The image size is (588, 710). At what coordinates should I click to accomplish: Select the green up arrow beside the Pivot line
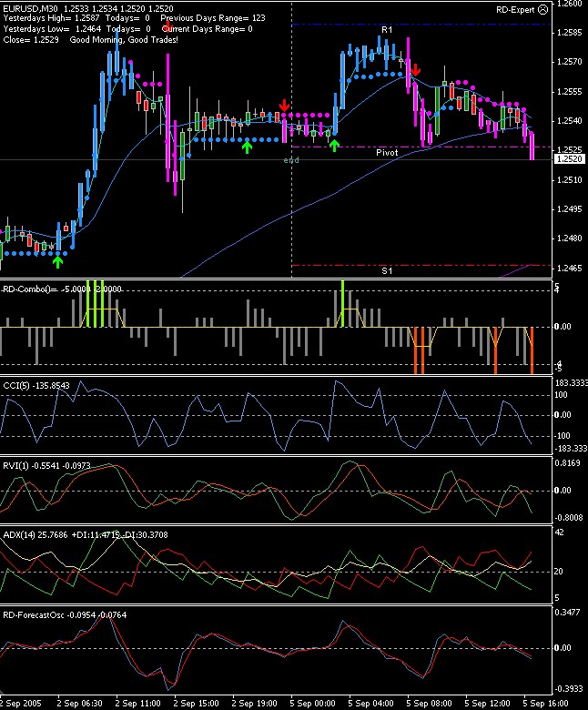click(334, 146)
